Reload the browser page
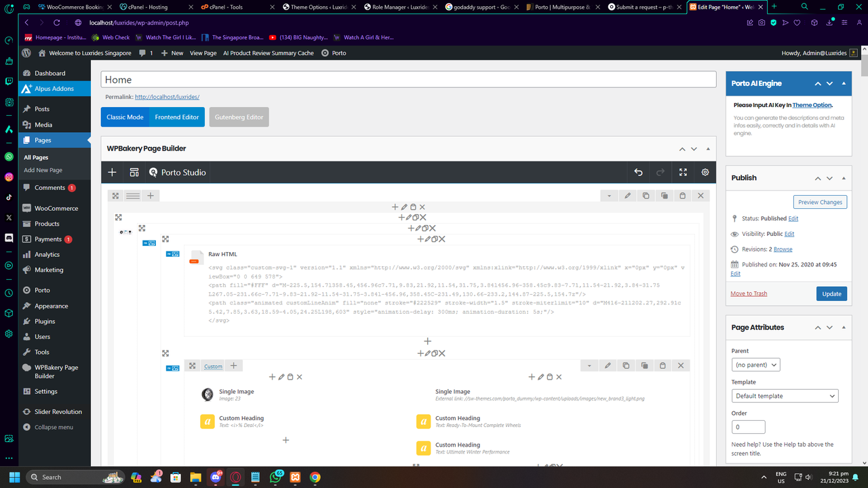The height and width of the screenshot is (488, 868). [x=57, y=22]
